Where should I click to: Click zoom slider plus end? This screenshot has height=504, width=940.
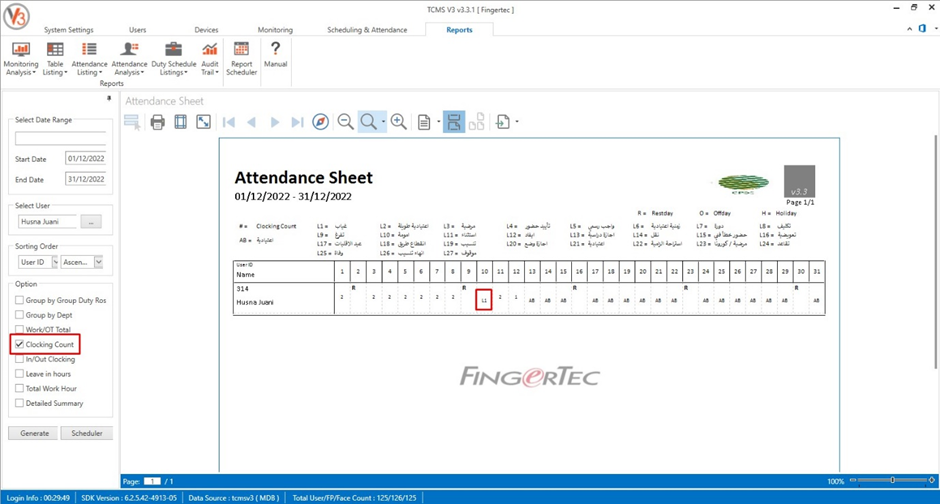coord(931,480)
